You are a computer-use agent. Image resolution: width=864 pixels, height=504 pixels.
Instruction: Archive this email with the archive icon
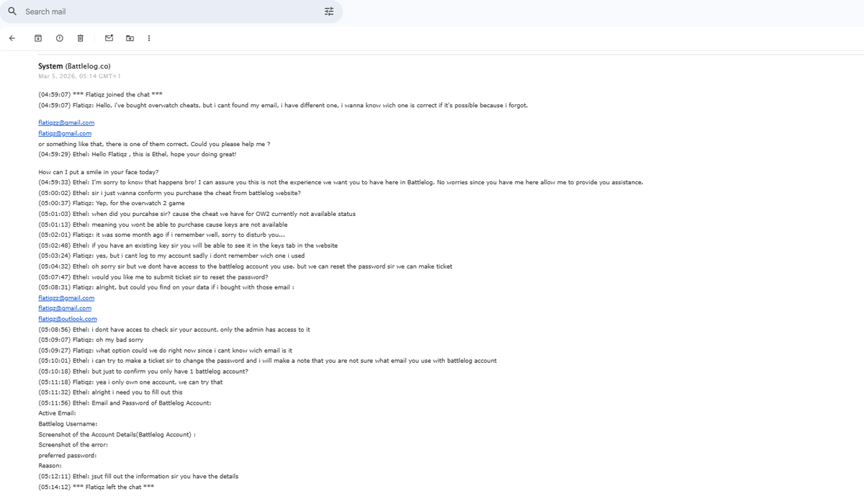pyautogui.click(x=38, y=38)
